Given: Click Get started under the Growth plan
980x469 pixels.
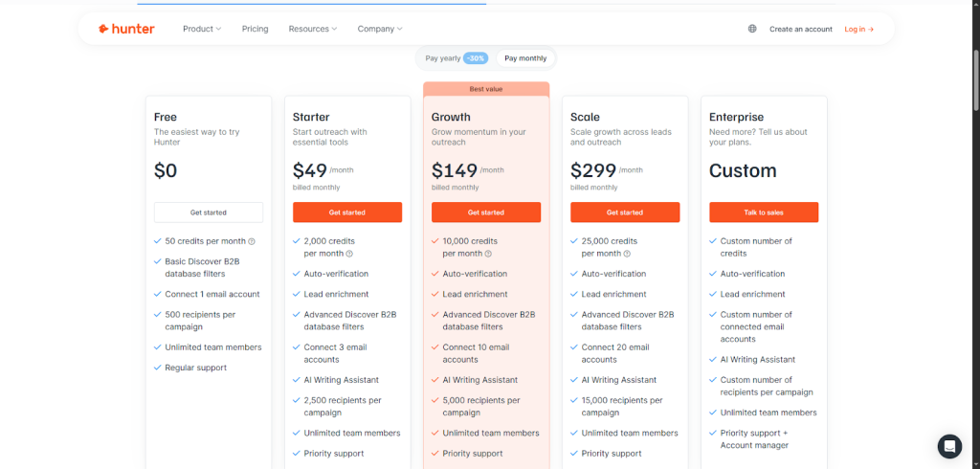Looking at the screenshot, I should [x=486, y=212].
